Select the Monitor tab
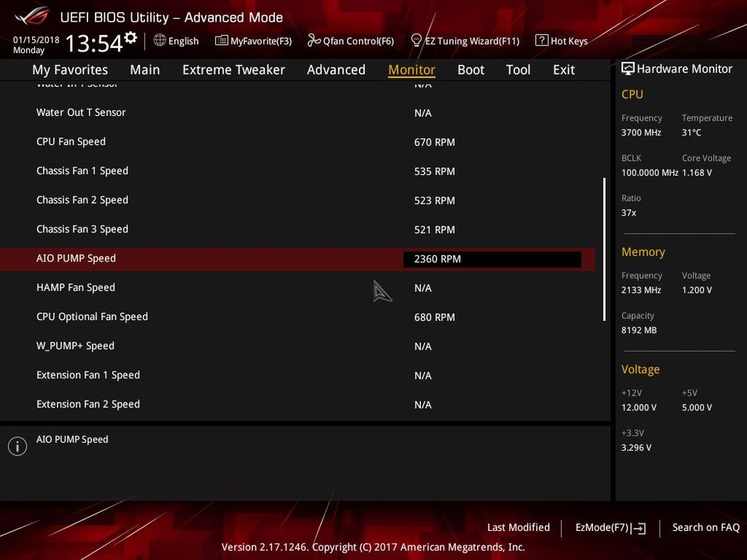 click(x=411, y=70)
